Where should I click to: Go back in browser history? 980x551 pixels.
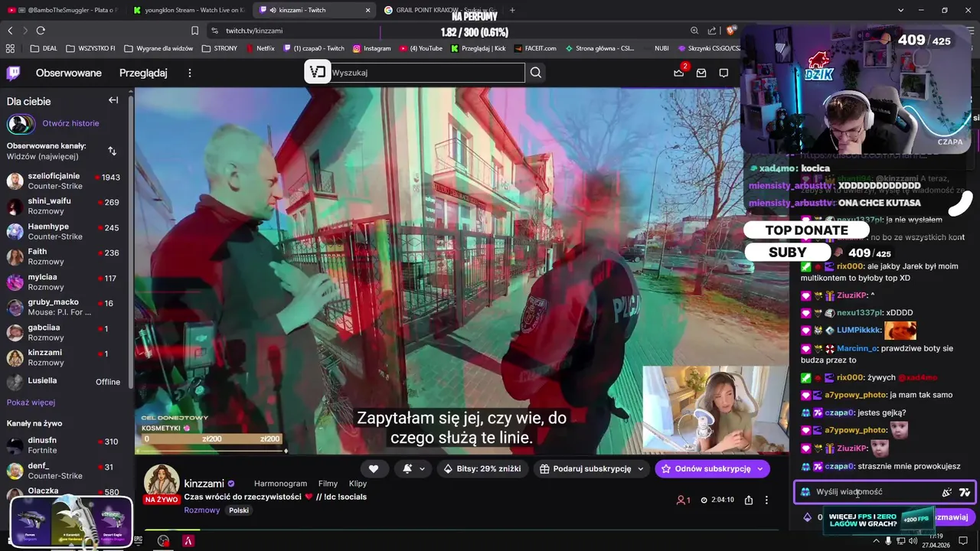(10, 31)
